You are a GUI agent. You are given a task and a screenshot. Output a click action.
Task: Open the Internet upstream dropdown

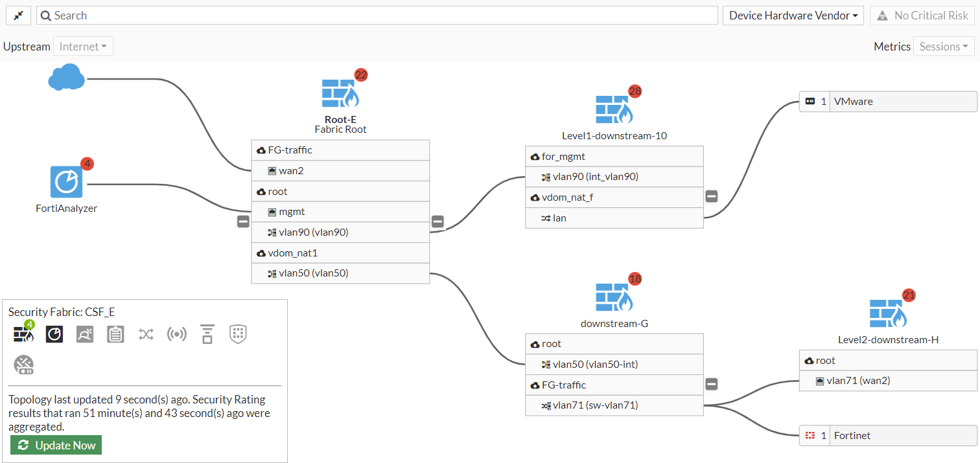84,47
